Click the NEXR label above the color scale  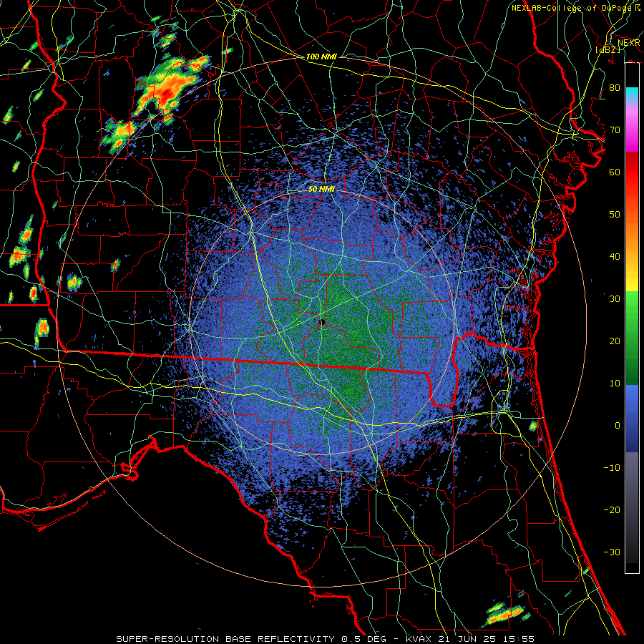[629, 43]
